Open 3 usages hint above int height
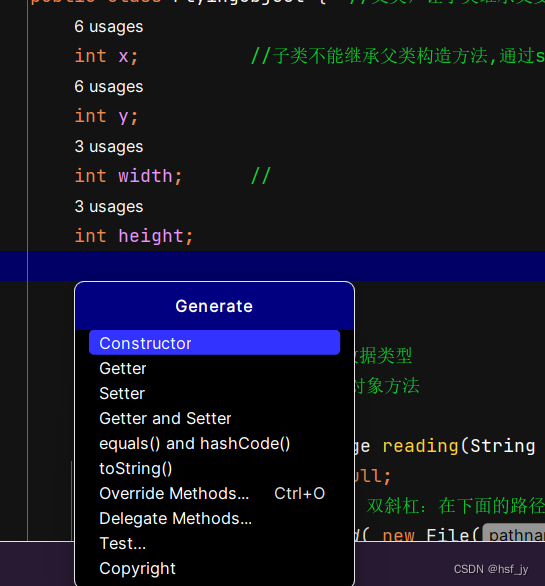The image size is (545, 586). click(x=109, y=207)
